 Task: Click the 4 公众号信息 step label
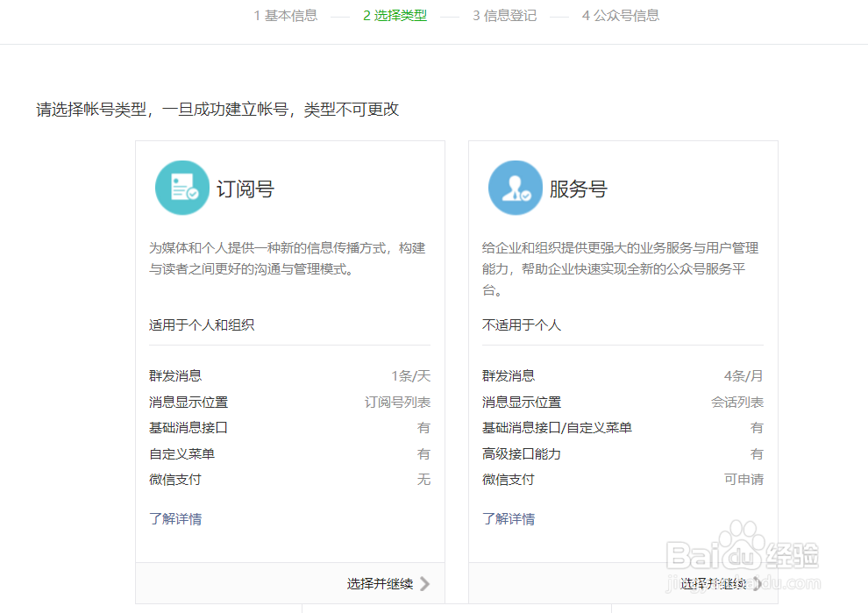coord(620,15)
